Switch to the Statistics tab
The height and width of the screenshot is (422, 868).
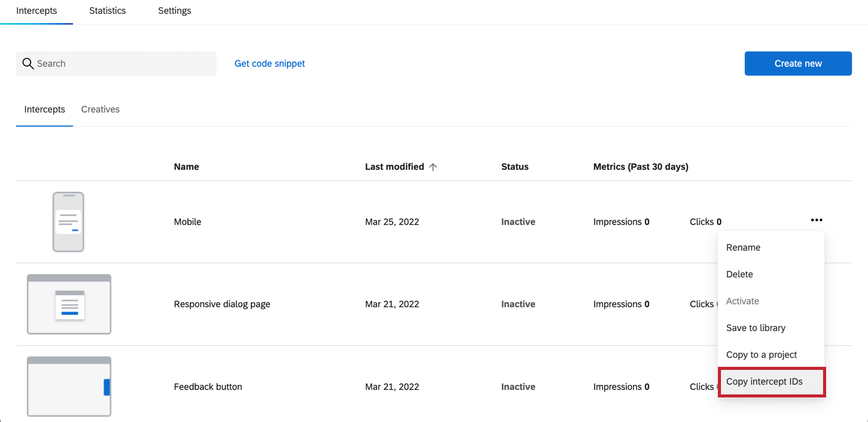pyautogui.click(x=107, y=10)
